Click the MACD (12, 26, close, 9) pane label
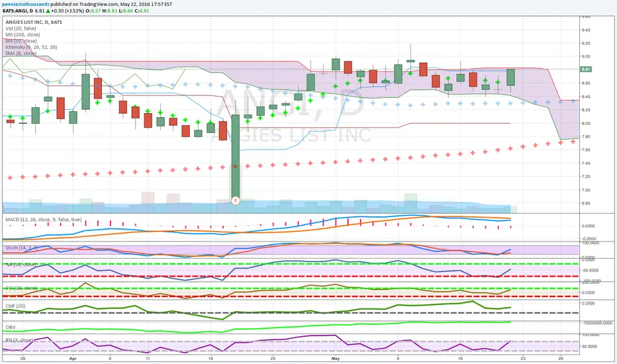This screenshot has height=364, width=617. [44, 220]
